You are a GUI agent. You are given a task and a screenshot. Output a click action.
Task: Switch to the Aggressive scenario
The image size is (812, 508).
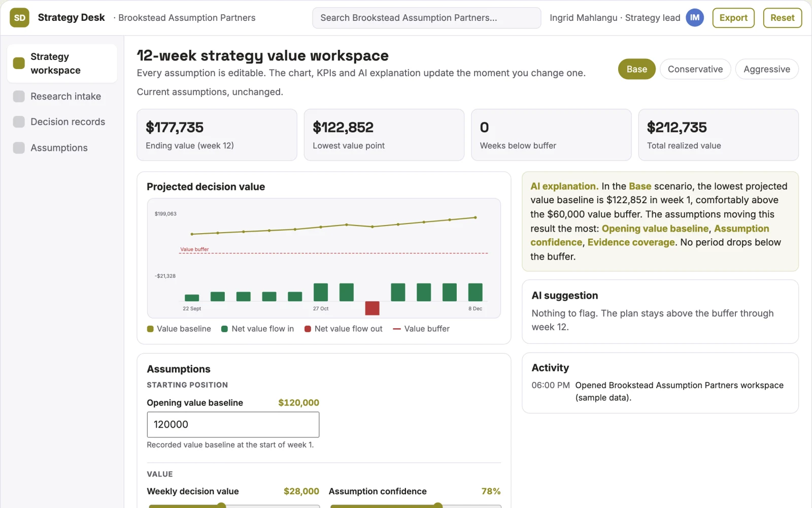767,69
